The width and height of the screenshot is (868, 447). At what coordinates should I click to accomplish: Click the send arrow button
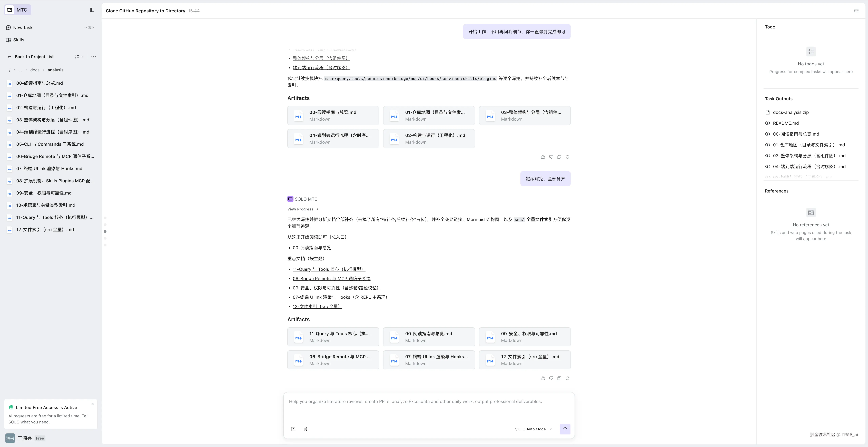click(565, 429)
